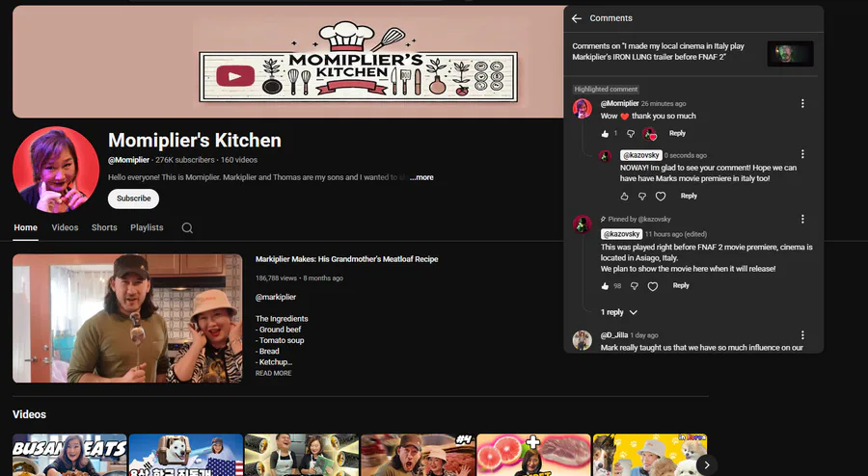Open the IRON LUNG trailer video thumbnail
Image resolution: width=868 pixels, height=476 pixels.
[x=790, y=54]
